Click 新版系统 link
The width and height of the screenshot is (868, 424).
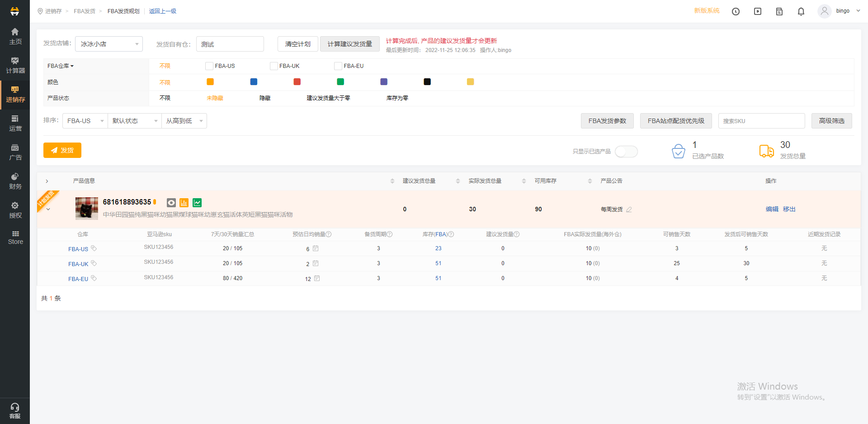tap(707, 11)
